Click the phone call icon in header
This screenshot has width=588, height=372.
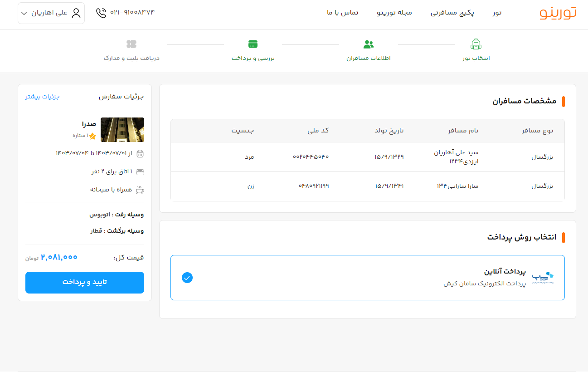click(101, 13)
